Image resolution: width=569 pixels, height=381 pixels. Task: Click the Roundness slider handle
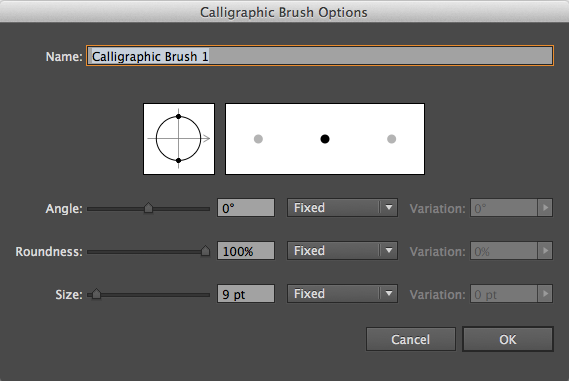point(205,251)
